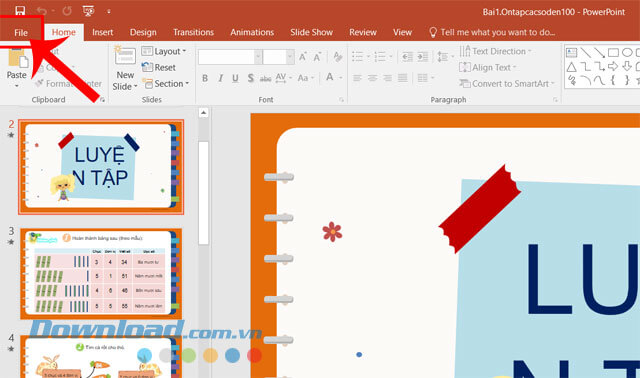Select the Isosceles Triangle shape
This screenshot has height=378, width=640.
coord(571,67)
